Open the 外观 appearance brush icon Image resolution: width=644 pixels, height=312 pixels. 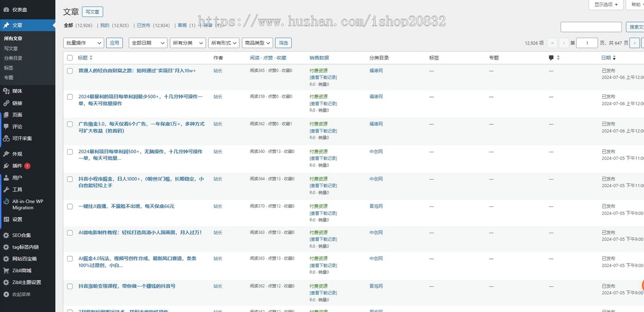click(6, 154)
